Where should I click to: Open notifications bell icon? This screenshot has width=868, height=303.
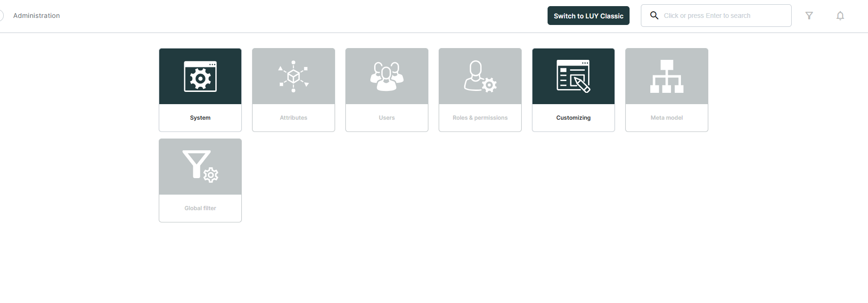tap(840, 16)
